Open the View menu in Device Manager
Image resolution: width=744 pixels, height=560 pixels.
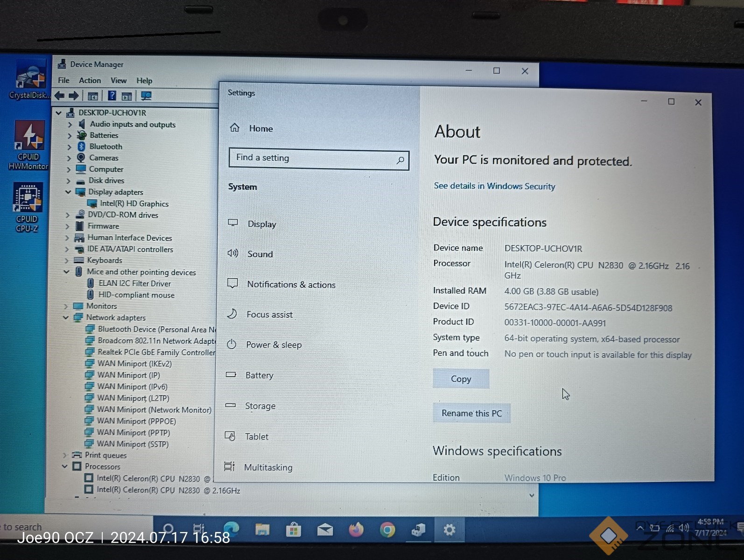(x=119, y=80)
